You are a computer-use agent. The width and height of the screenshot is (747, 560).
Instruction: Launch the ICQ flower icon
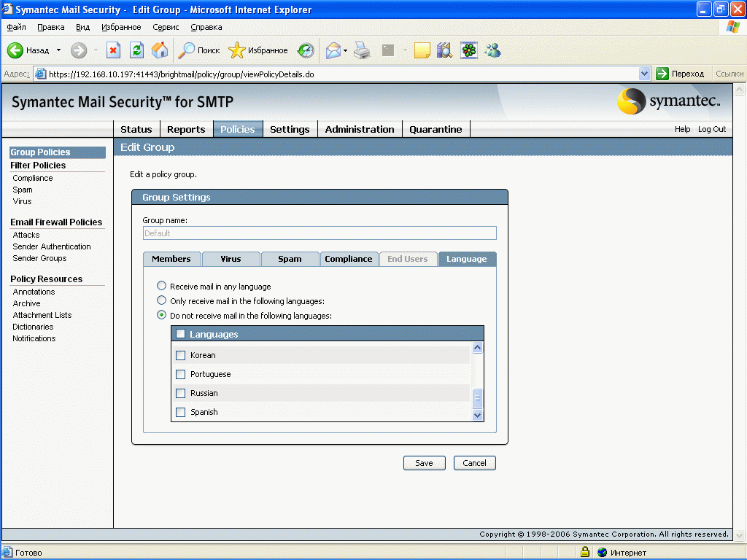(469, 50)
